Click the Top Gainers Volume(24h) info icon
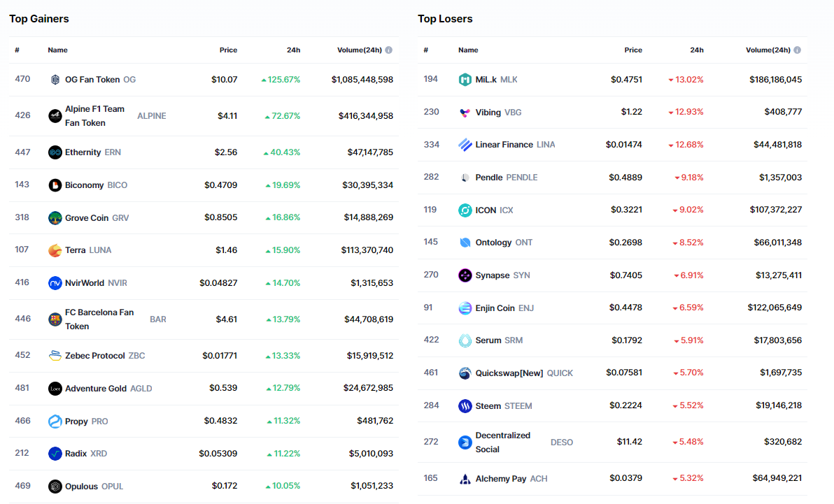834x504 pixels. coord(389,50)
